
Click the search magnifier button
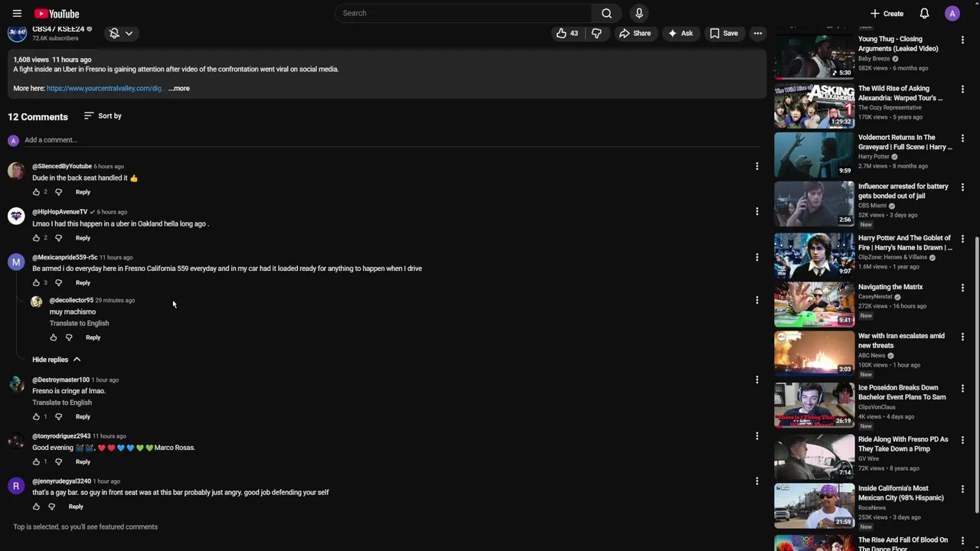pyautogui.click(x=606, y=13)
